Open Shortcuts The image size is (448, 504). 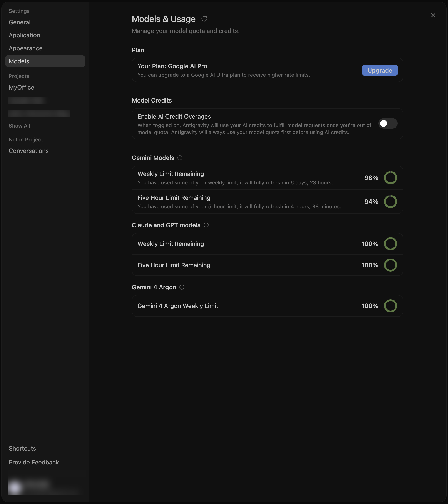[x=22, y=448]
